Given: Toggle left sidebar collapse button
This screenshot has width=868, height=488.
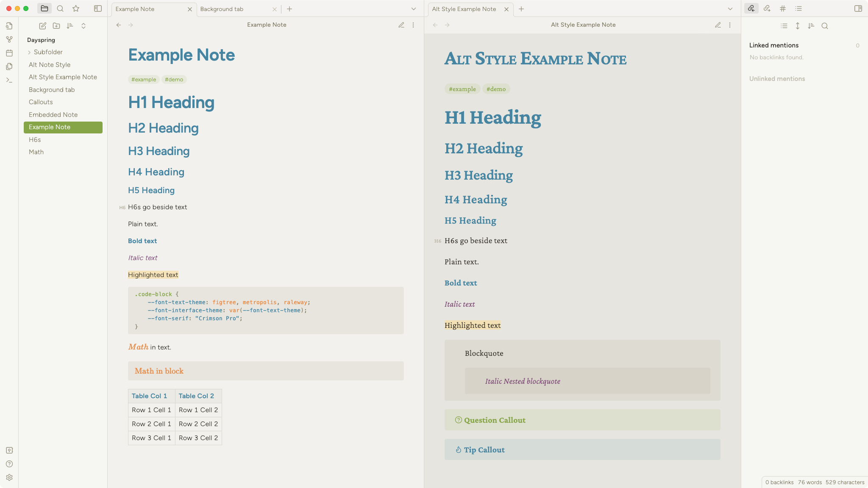Looking at the screenshot, I should 98,8.
